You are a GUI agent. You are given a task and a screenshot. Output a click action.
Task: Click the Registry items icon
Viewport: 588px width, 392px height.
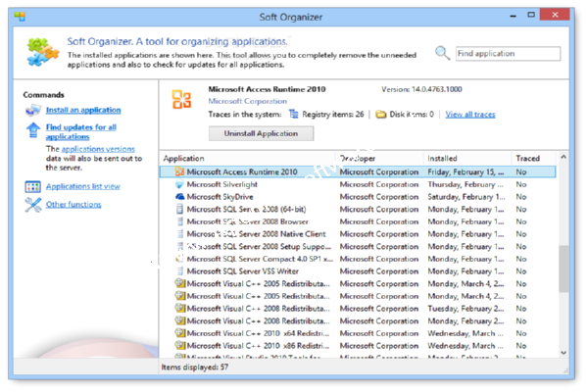click(294, 114)
